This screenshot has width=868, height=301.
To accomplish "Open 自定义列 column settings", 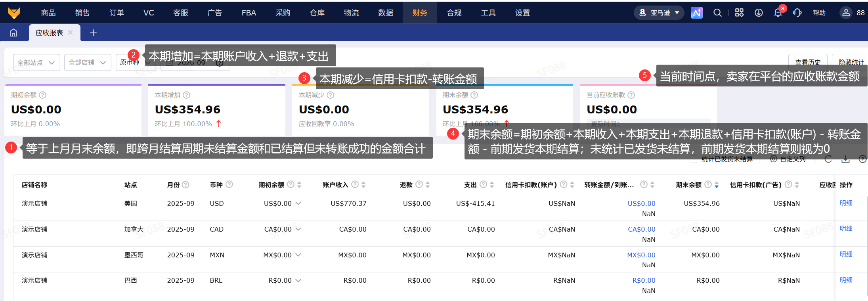I will [788, 159].
